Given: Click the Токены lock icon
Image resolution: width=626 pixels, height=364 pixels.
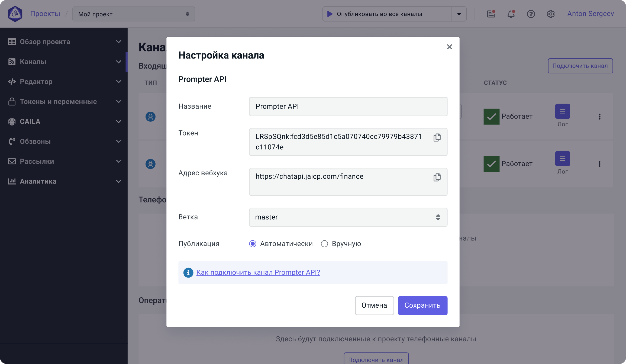Looking at the screenshot, I should pyautogui.click(x=12, y=101).
